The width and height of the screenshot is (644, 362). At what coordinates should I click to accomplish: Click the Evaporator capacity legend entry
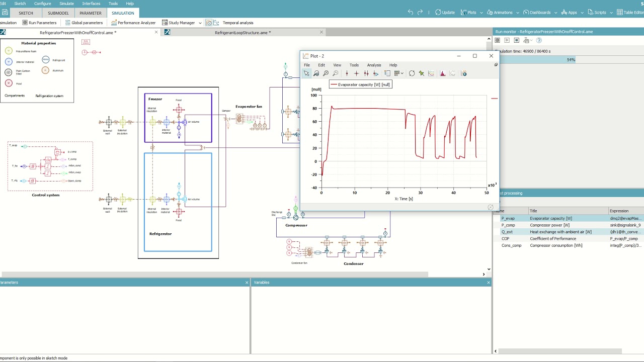pyautogui.click(x=360, y=84)
